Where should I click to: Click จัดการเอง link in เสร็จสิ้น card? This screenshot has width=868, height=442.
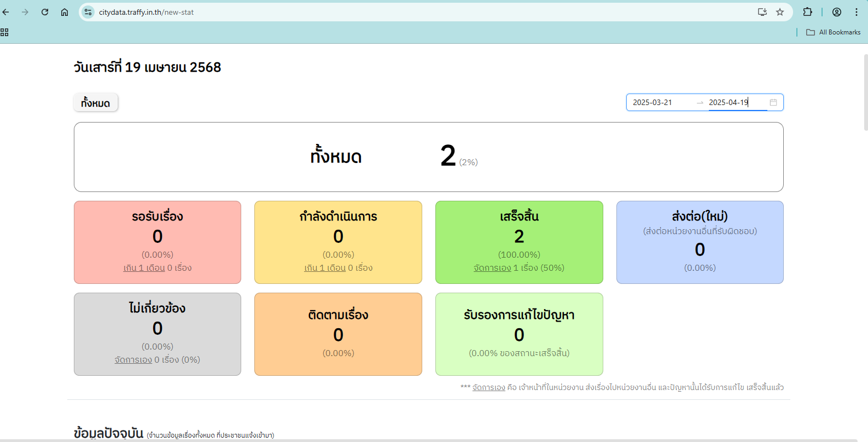(x=492, y=268)
